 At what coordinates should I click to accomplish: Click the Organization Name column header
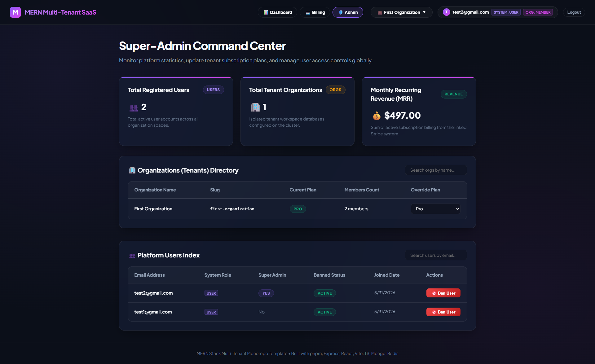point(155,190)
